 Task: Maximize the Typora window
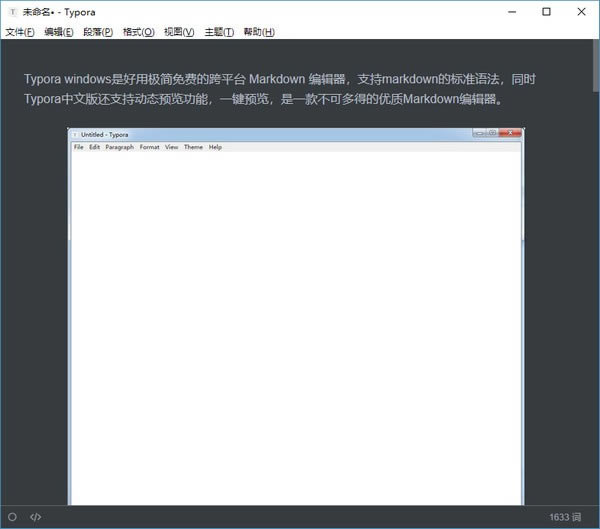click(546, 12)
